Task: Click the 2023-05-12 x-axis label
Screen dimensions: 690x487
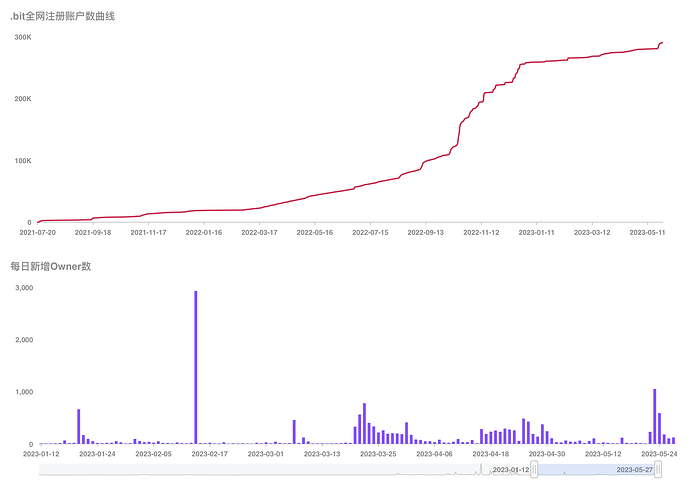Action: 603,454
